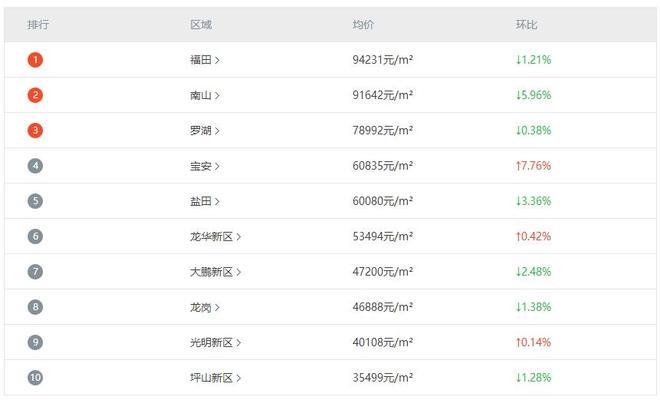This screenshot has width=660, height=400.
Task: Click the rank 2 orange badge
Action: pos(35,95)
